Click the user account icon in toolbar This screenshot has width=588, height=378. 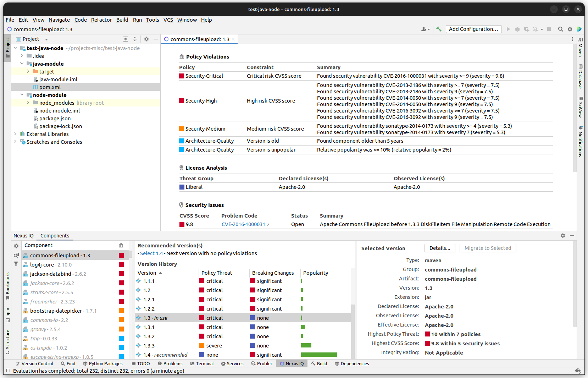coord(425,29)
